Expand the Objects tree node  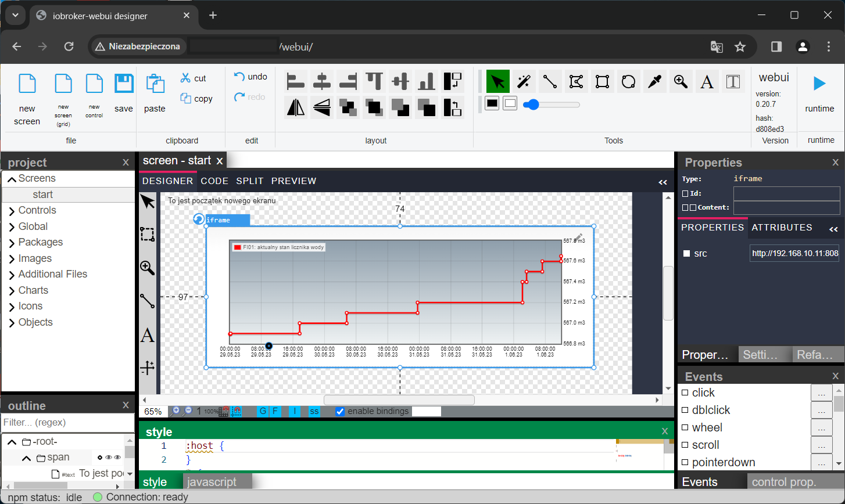12,323
